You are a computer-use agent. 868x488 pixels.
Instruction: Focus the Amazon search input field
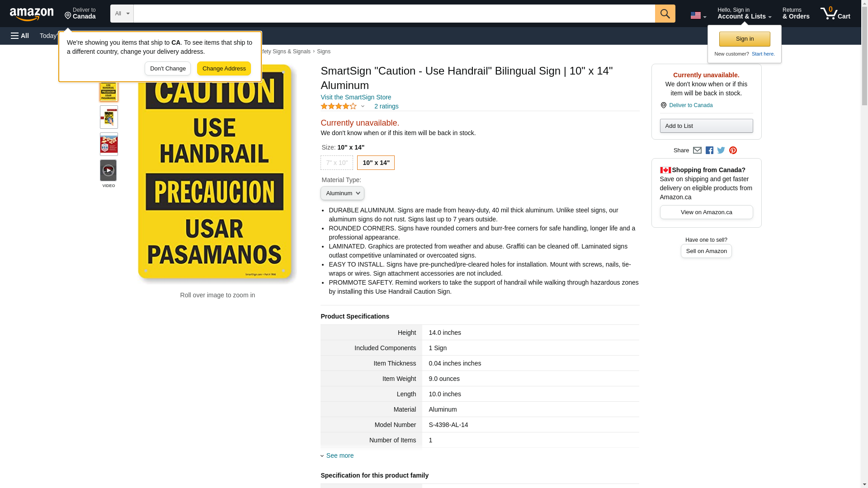tap(394, 14)
